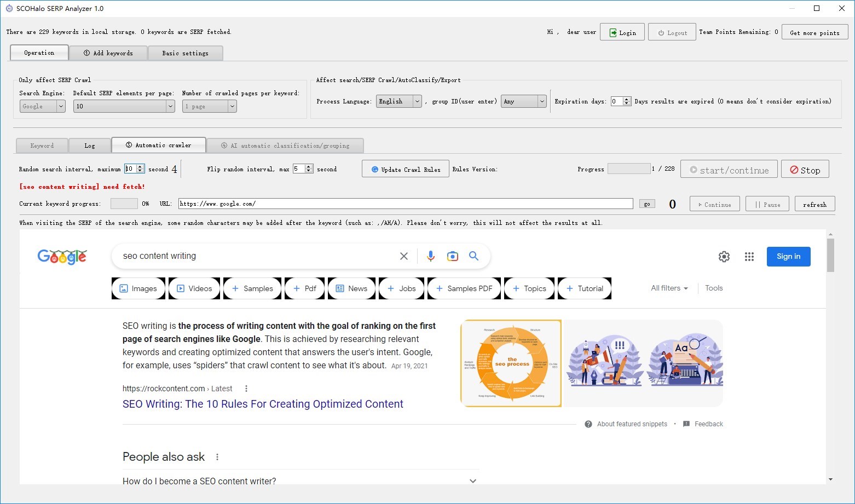Click About featured snippets help icon

point(588,424)
